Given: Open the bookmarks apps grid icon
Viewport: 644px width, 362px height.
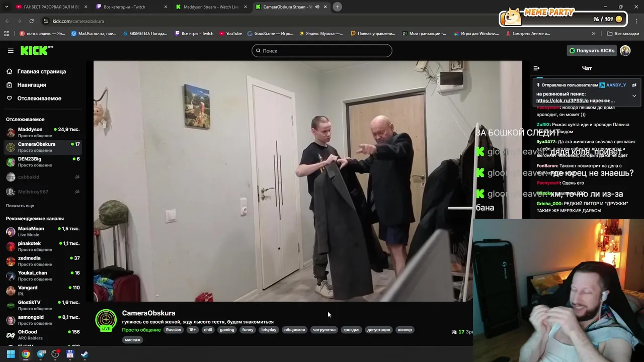Looking at the screenshot, I should tap(7, 34).
